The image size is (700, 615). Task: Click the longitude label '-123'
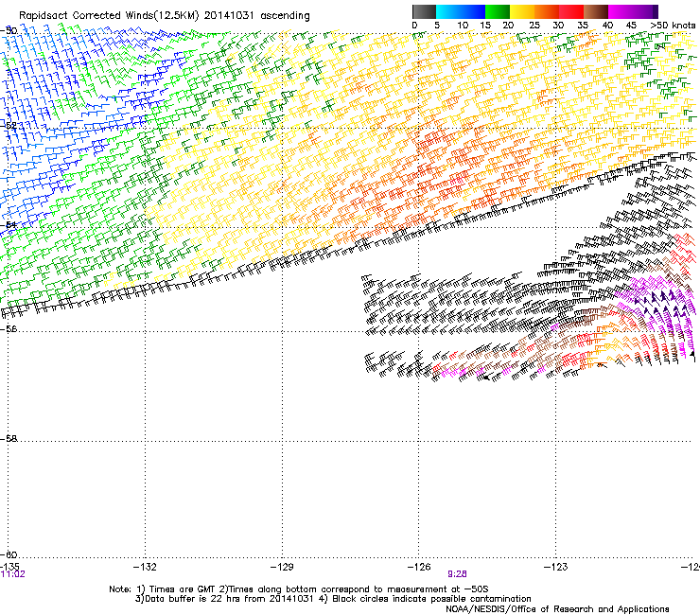coord(556,567)
